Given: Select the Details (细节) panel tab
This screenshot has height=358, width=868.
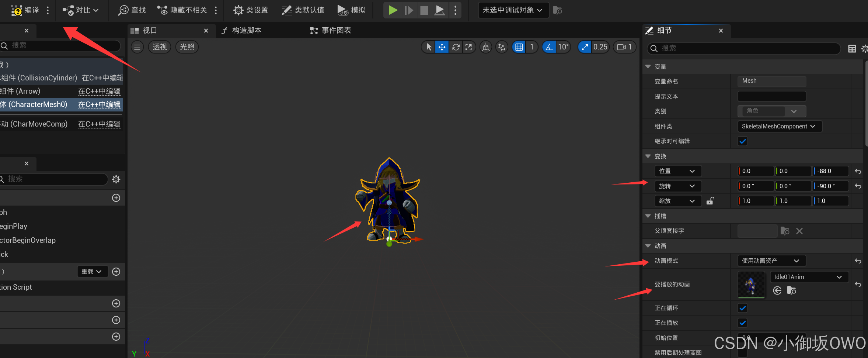Looking at the screenshot, I should (686, 30).
